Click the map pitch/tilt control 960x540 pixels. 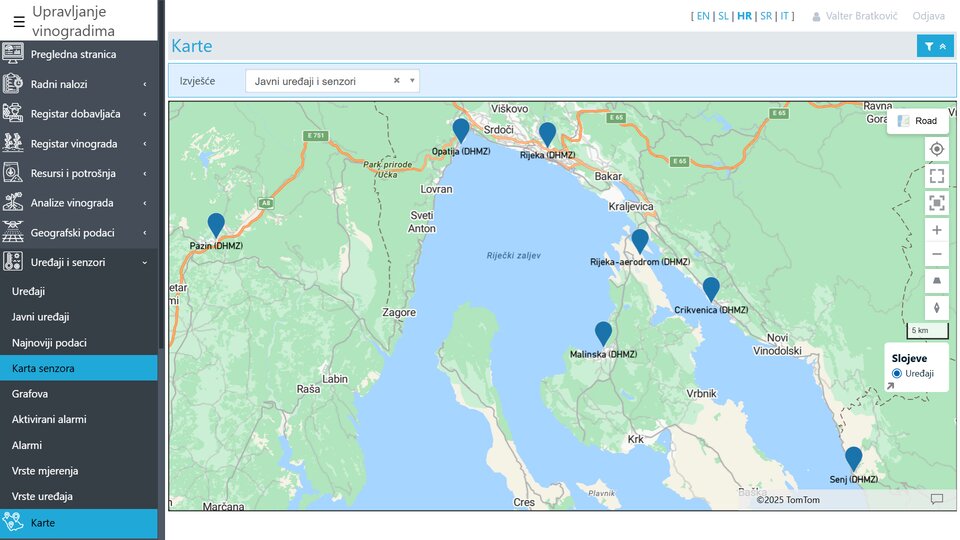(936, 282)
